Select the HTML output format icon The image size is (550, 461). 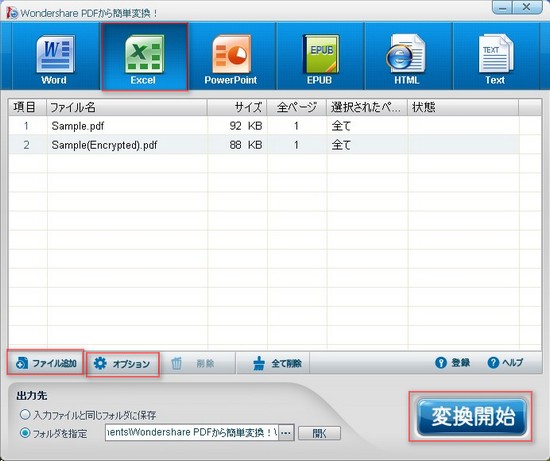point(408,56)
